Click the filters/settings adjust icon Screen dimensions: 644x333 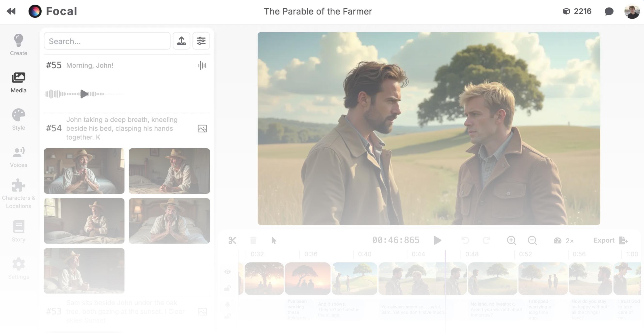pos(201,41)
